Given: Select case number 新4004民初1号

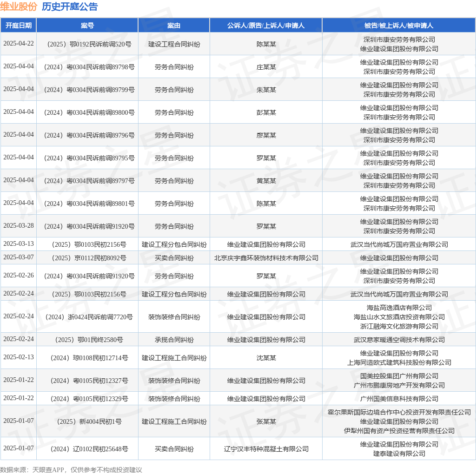Looking at the screenshot, I should (x=89, y=422).
